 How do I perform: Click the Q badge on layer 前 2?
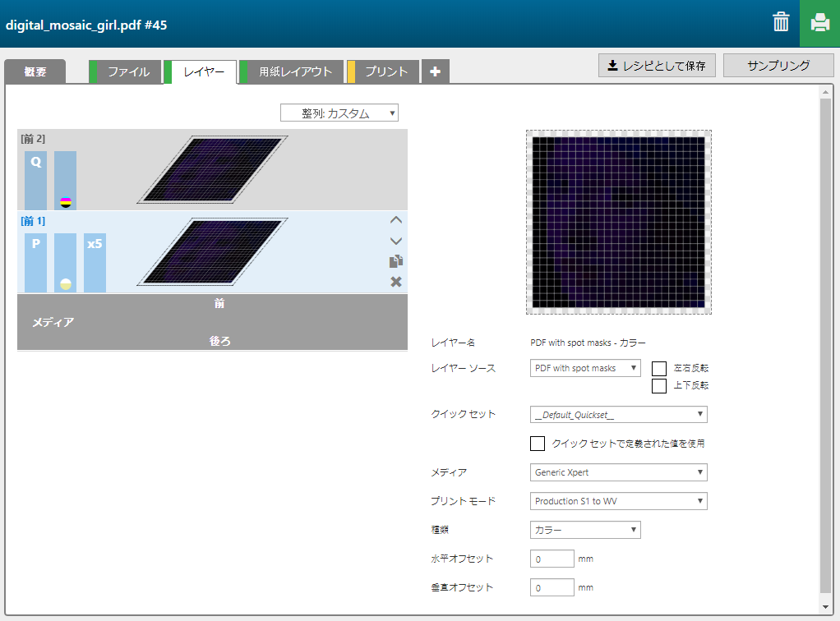coord(35,163)
